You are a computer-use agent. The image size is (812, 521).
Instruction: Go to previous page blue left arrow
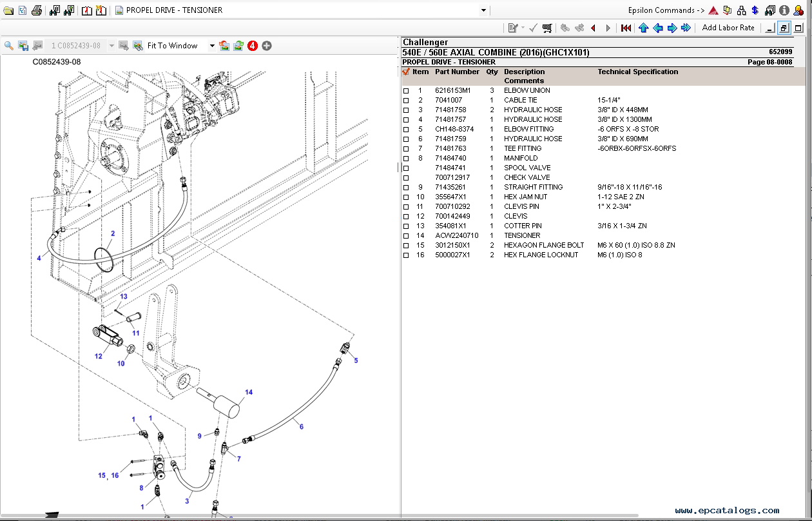click(x=657, y=28)
